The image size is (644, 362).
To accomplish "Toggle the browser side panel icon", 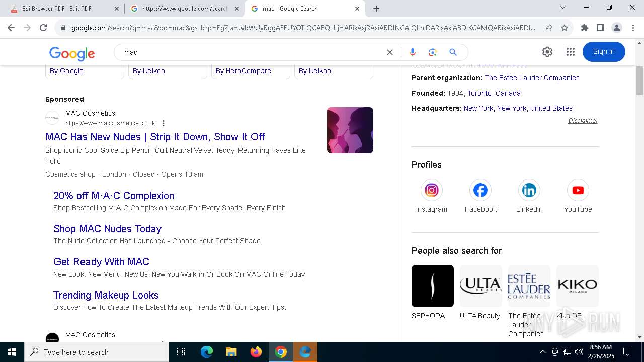I will pyautogui.click(x=601, y=28).
